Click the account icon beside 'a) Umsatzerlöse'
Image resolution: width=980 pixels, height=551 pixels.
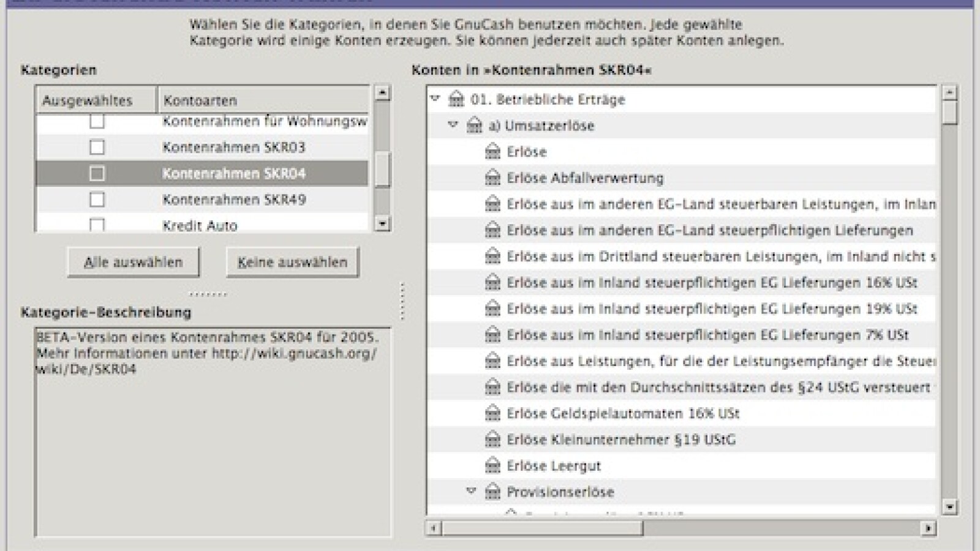[x=475, y=125]
